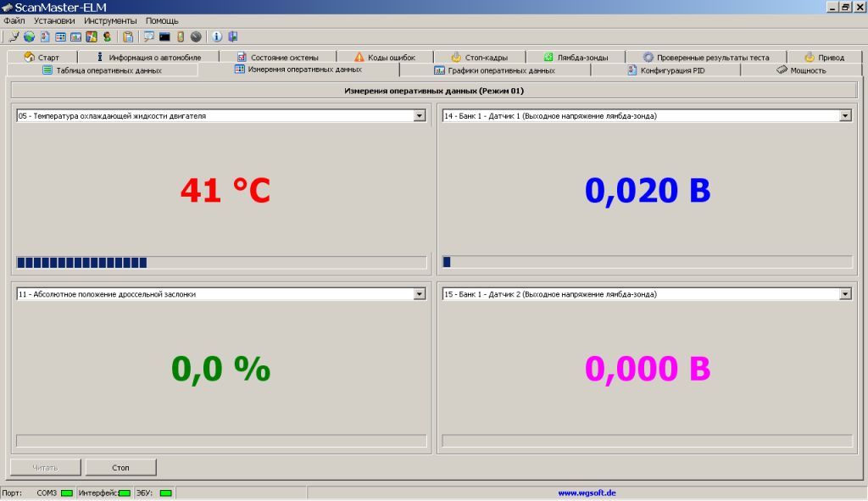868x501 pixels.
Task: Click the clipboard report icon in toolbar
Action: point(128,36)
